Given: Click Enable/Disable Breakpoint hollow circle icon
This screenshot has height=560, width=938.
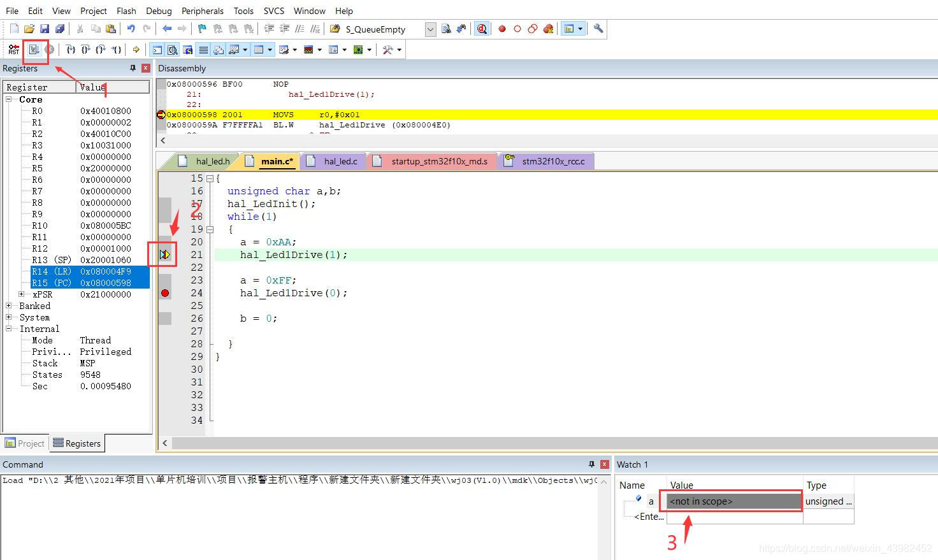Looking at the screenshot, I should coord(517,29).
